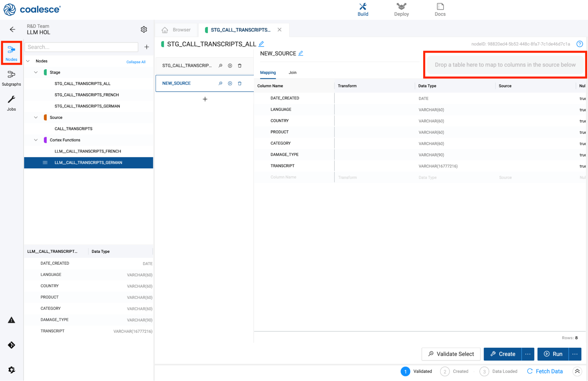Expand the bottom results panel chevron
Viewport: 588px width, 381px height.
[x=577, y=371]
